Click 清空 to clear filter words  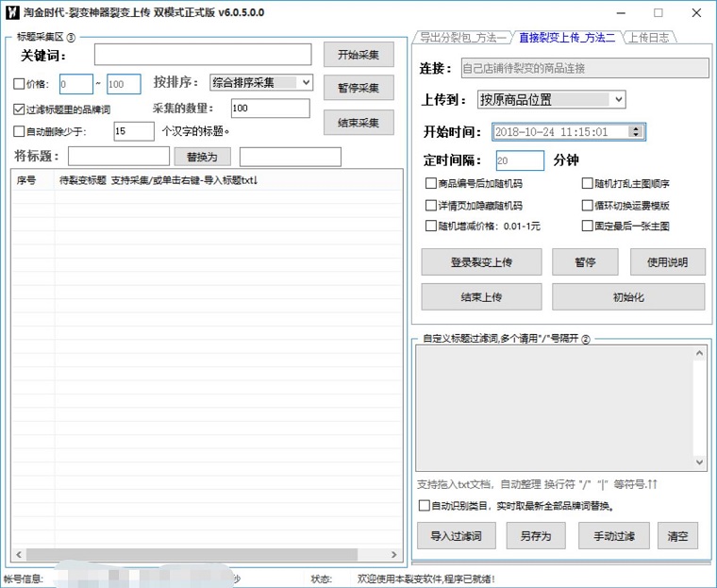[677, 535]
